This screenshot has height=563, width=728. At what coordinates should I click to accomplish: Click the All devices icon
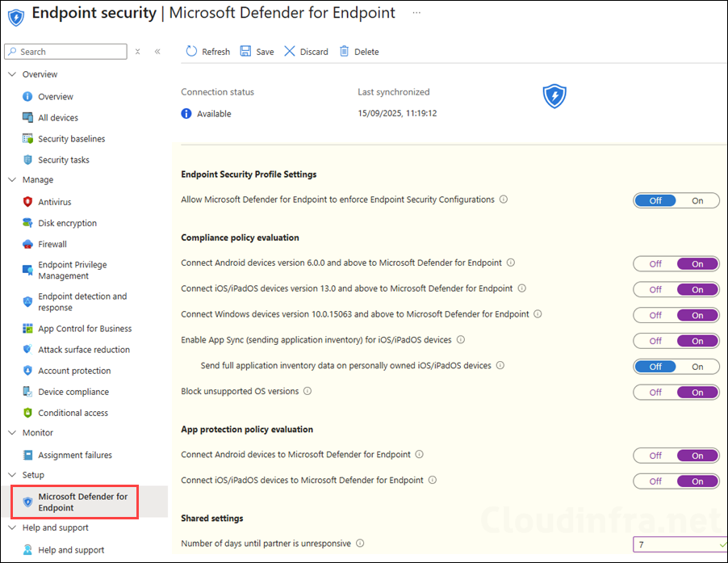tap(28, 117)
